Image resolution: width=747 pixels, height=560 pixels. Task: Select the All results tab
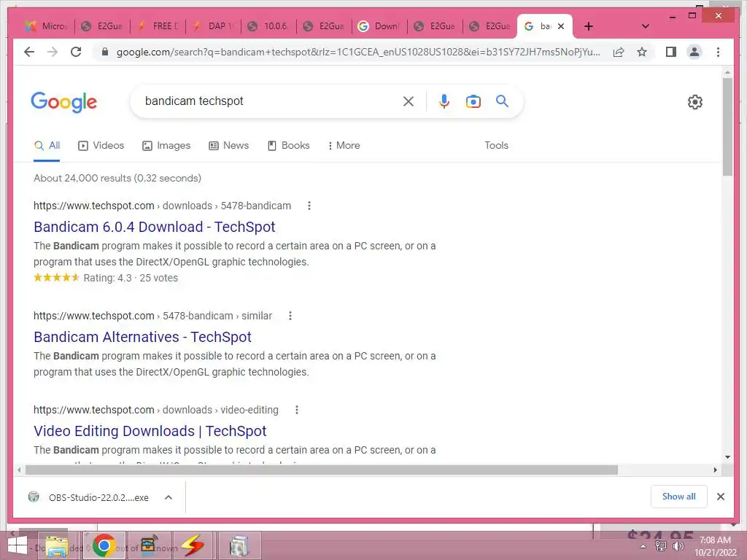[47, 145]
